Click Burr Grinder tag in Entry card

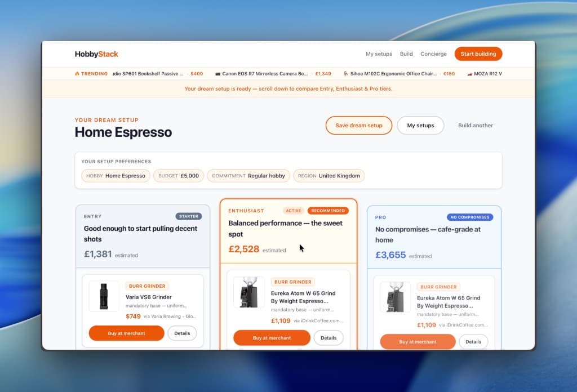(147, 286)
